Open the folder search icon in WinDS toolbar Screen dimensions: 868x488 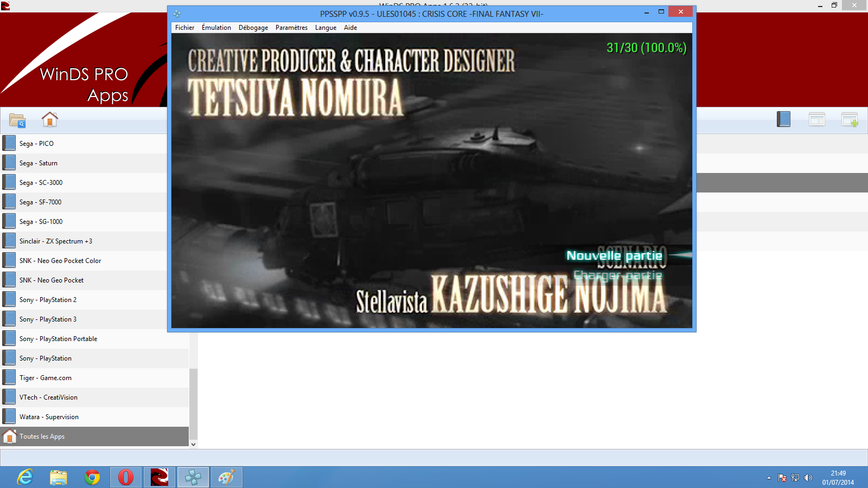[17, 120]
